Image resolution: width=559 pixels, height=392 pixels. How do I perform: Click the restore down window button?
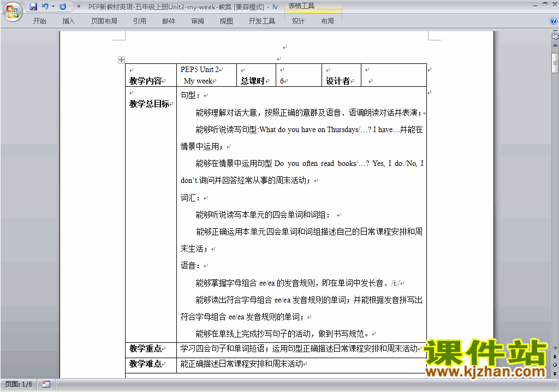coord(545,4)
